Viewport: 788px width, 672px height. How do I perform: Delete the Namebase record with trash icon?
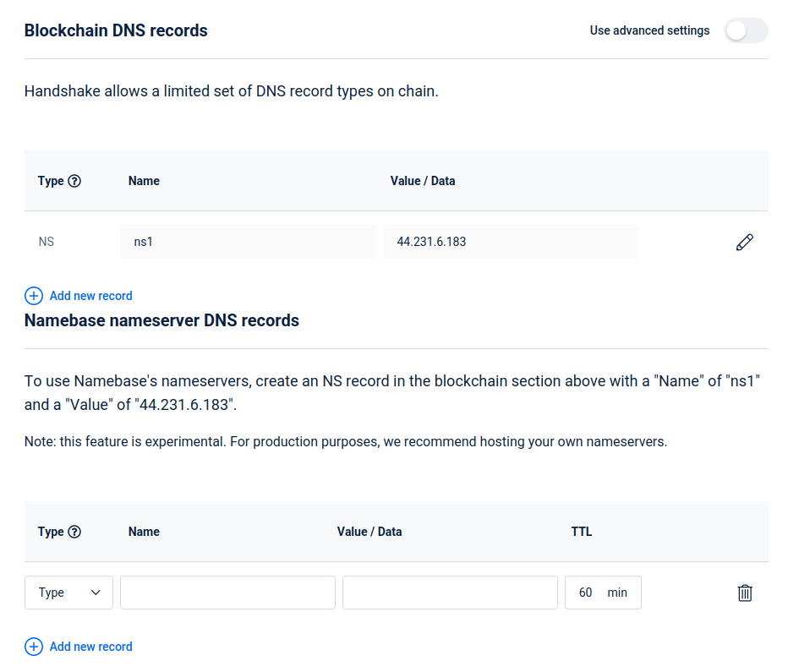point(744,593)
